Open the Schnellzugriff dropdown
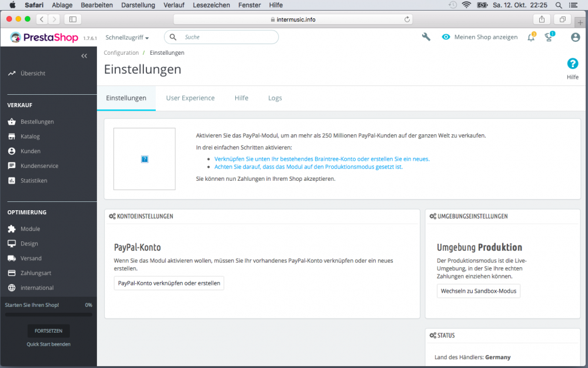This screenshot has width=588, height=368. (x=126, y=37)
